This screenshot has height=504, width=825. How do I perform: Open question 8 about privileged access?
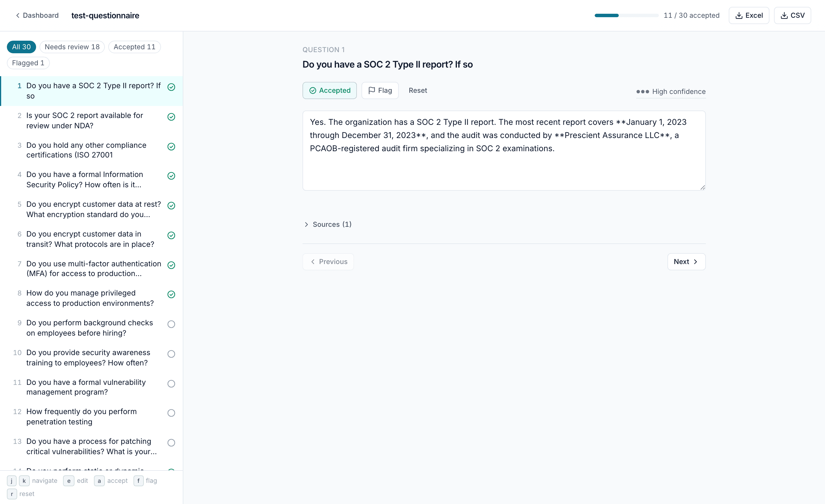click(91, 298)
